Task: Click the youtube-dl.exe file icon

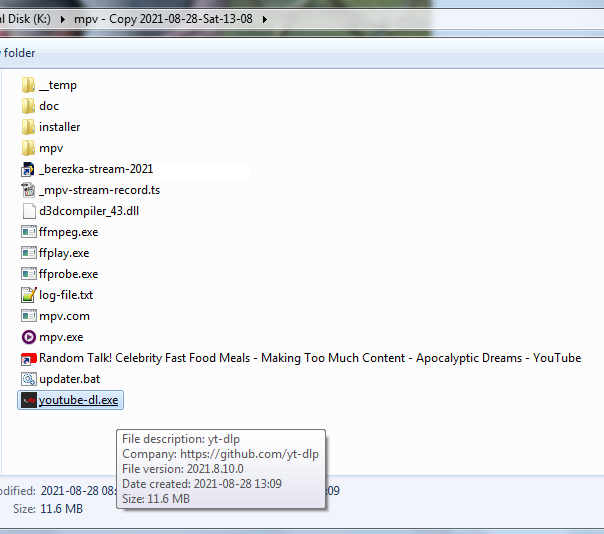Action: click(x=29, y=400)
